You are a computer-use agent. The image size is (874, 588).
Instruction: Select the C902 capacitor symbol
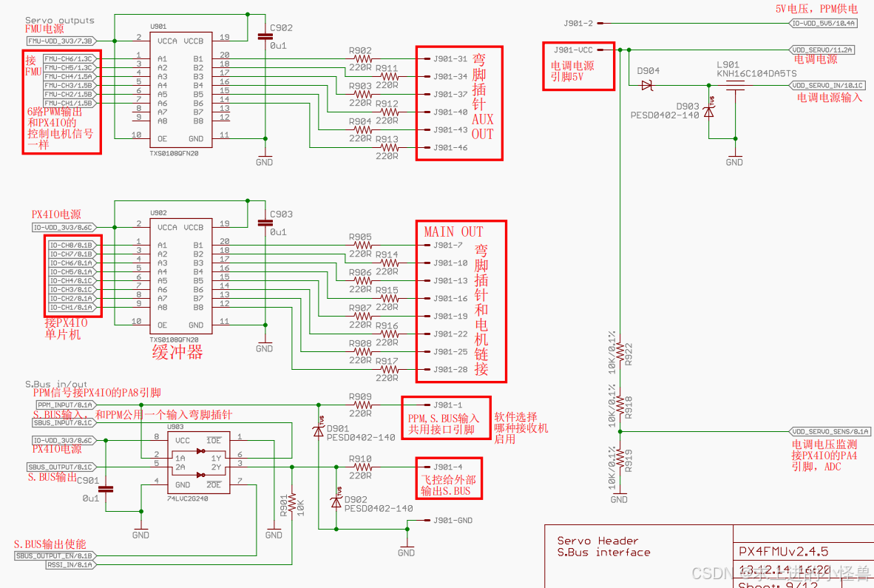[x=265, y=37]
